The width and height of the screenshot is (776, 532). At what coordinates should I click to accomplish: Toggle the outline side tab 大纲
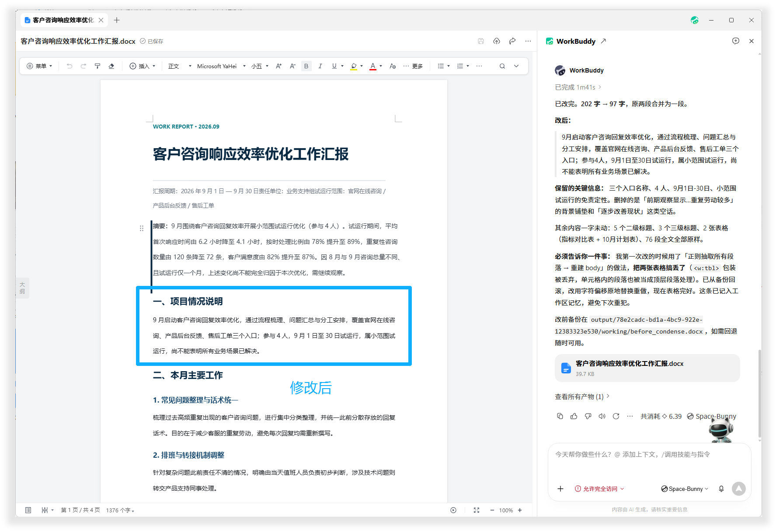[22, 288]
